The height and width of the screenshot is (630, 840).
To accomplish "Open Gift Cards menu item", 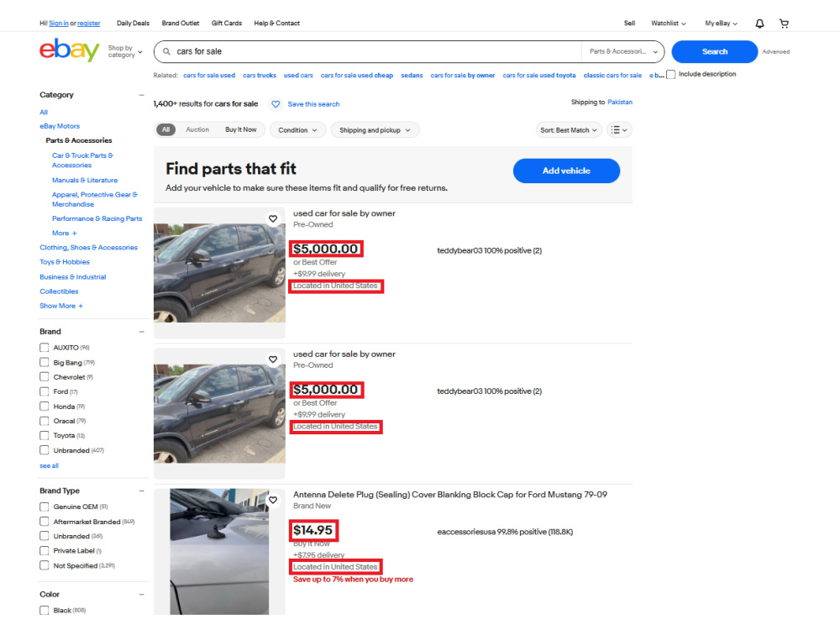I will [227, 23].
